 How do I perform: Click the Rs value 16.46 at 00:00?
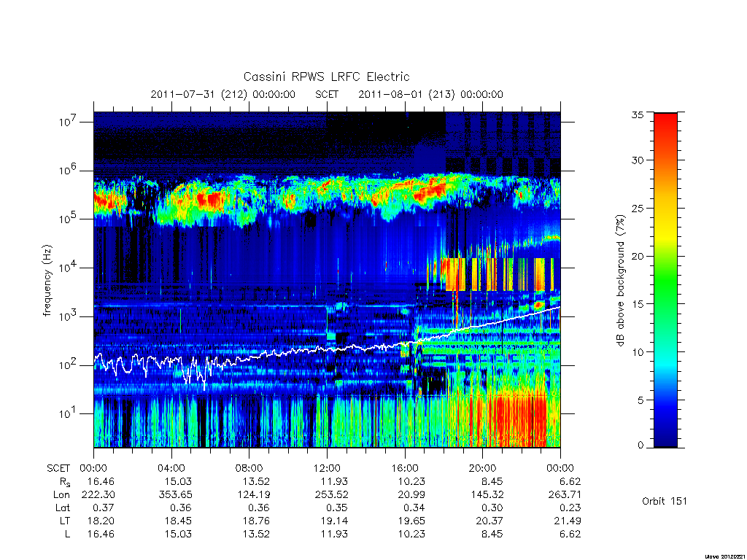(101, 481)
